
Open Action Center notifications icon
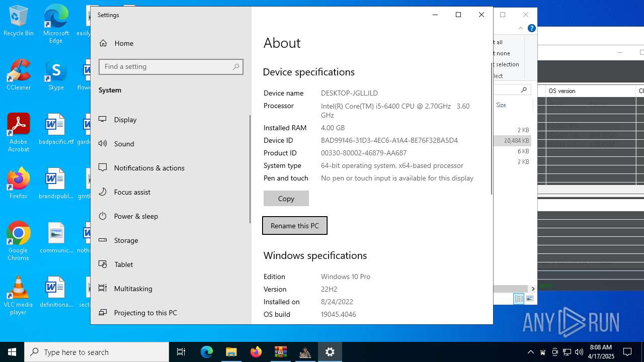tap(628, 352)
